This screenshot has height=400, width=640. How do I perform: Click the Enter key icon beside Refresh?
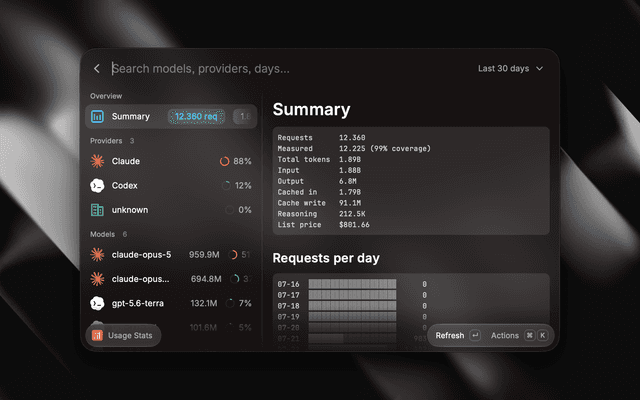(475, 336)
